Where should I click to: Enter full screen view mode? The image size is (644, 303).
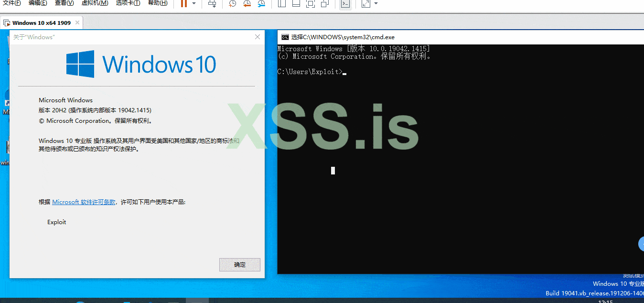point(310,4)
